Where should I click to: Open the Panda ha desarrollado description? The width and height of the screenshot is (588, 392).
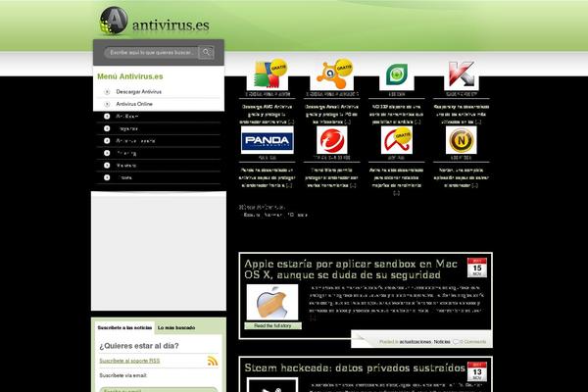(x=268, y=177)
